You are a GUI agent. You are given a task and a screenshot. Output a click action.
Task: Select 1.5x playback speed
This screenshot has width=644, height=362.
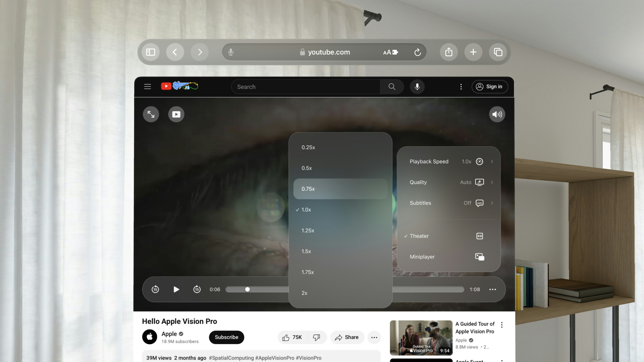pos(340,251)
